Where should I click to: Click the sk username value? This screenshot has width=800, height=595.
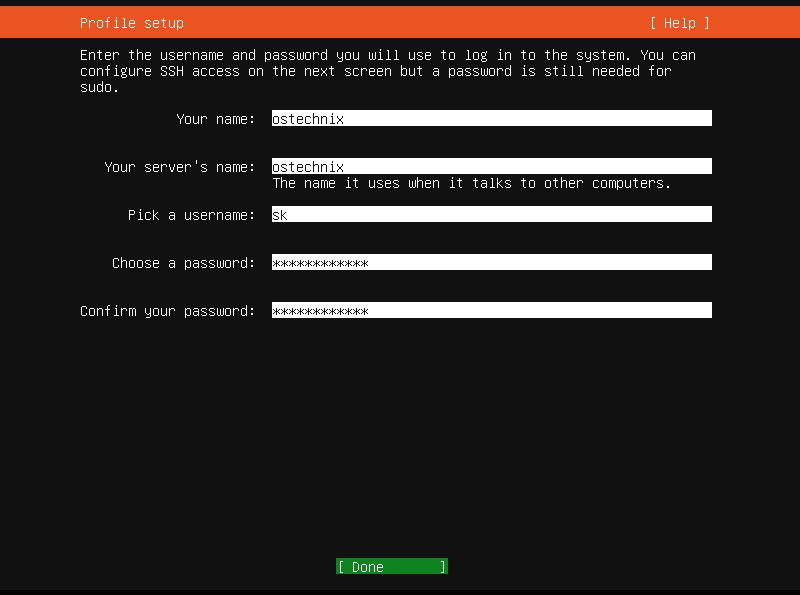pyautogui.click(x=279, y=214)
